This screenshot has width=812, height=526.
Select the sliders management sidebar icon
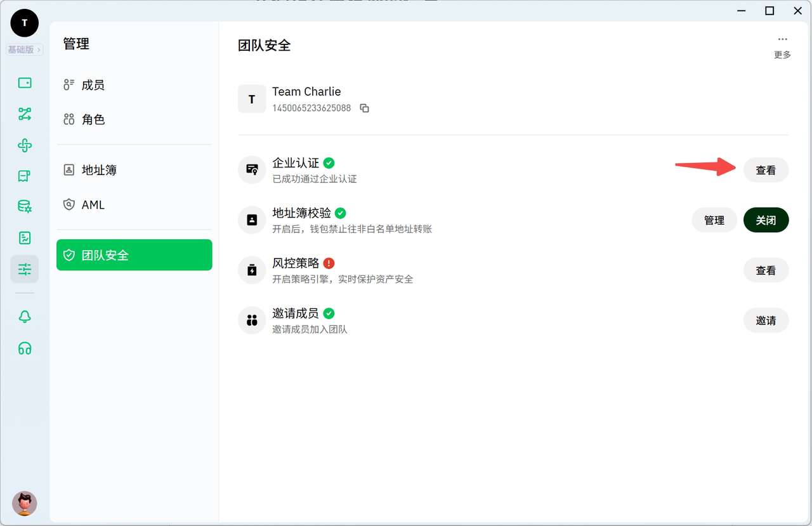click(25, 269)
